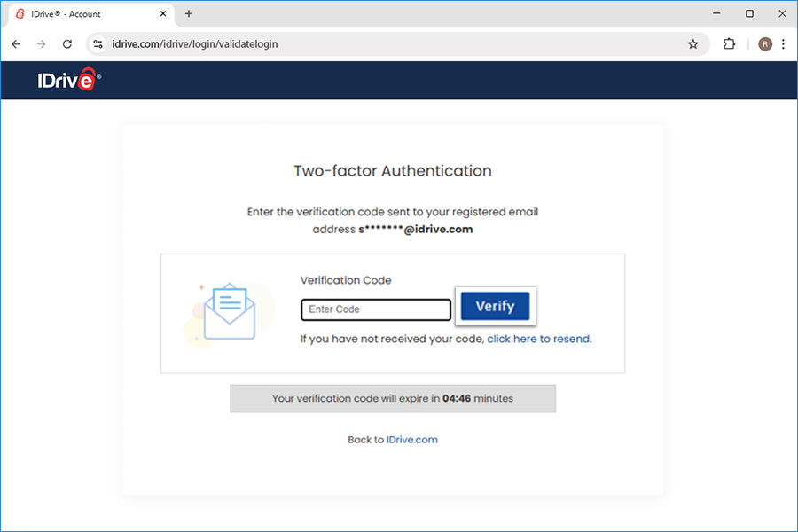Maximize the browser window
Screen dimensions: 798x532
[x=749, y=14]
